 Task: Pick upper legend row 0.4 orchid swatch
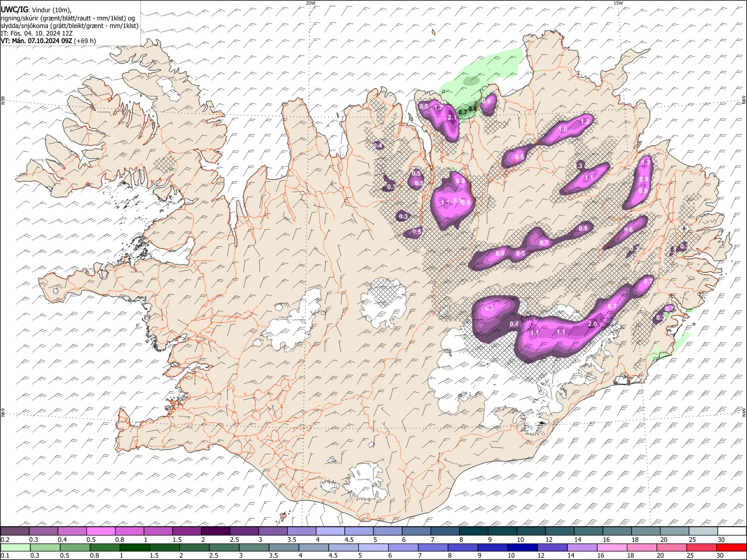72,531
